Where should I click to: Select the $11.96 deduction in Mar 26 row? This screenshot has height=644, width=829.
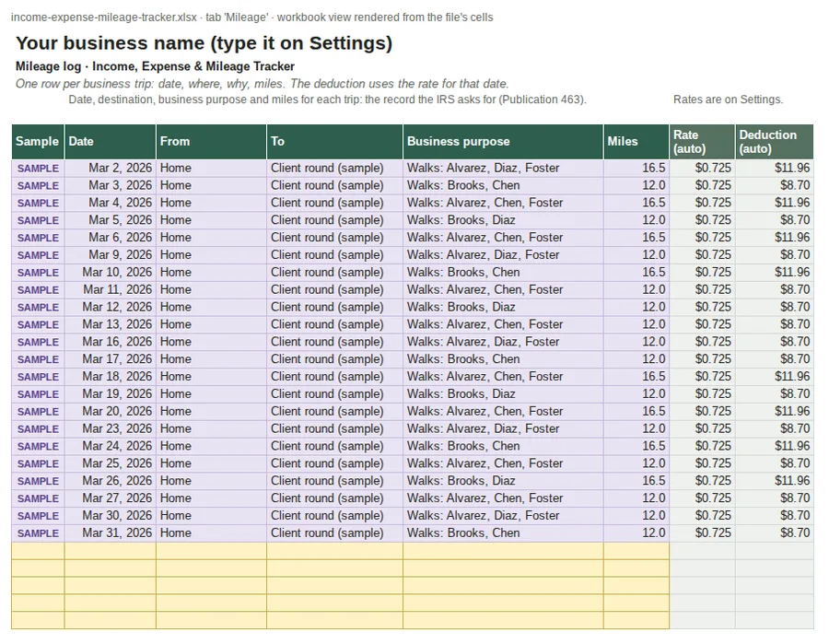point(775,481)
